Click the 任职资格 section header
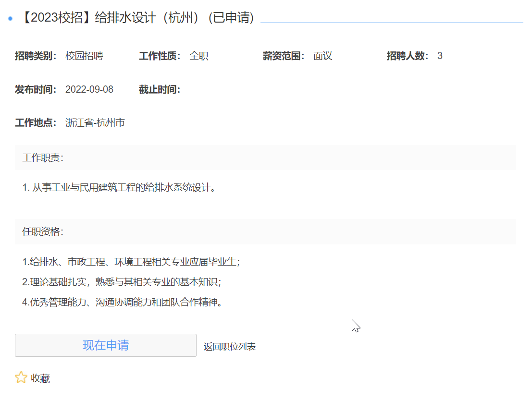The width and height of the screenshot is (532, 401). [265, 231]
